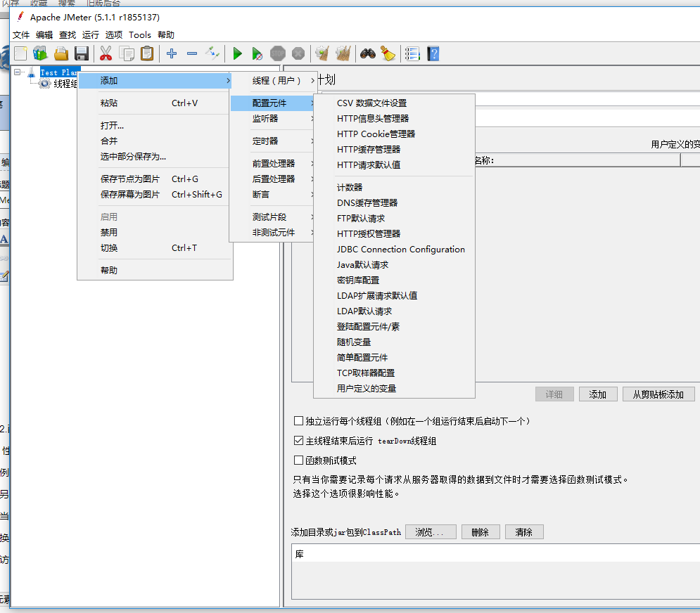Click the 清除 classpath button
Image resolution: width=700 pixels, height=613 pixels.
524,531
